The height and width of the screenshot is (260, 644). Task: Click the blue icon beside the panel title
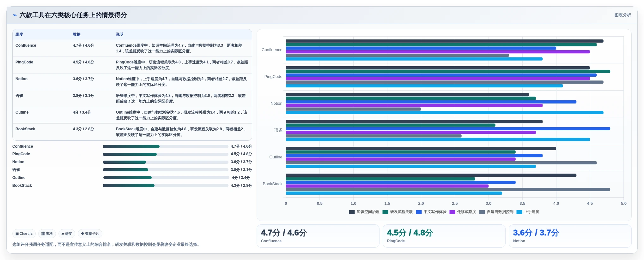pyautogui.click(x=15, y=15)
